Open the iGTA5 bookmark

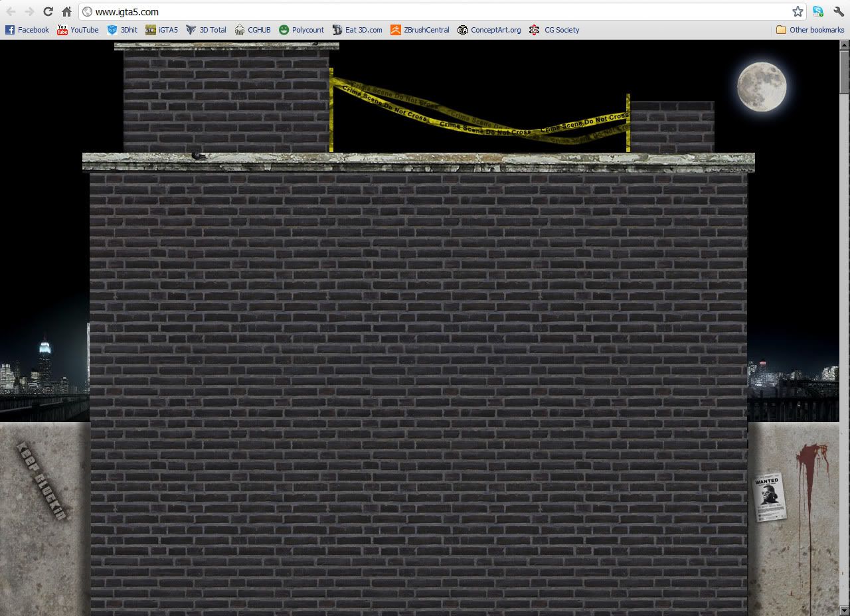point(161,30)
